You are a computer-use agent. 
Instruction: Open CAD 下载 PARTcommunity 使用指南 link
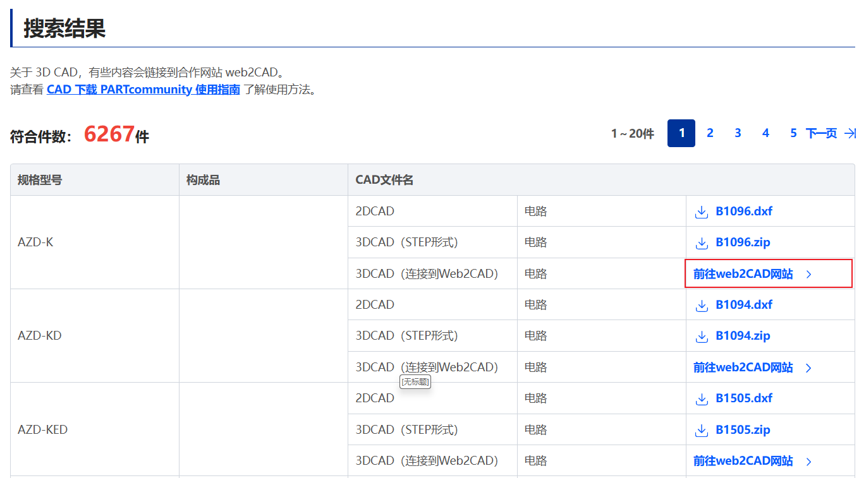pos(143,90)
